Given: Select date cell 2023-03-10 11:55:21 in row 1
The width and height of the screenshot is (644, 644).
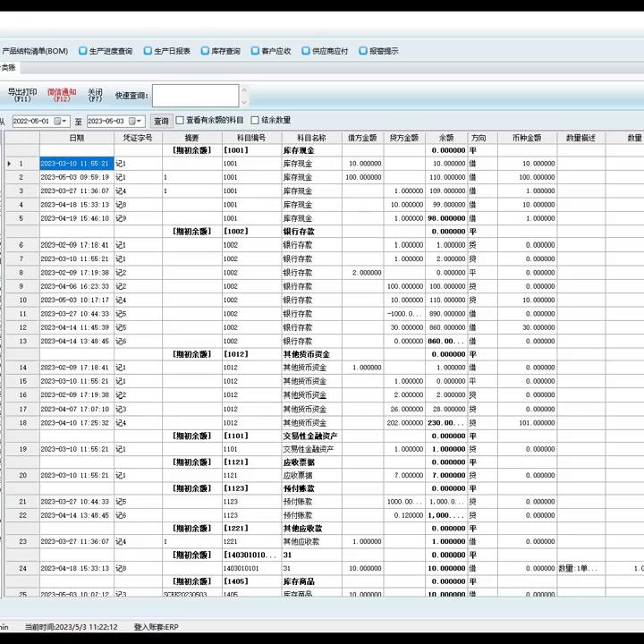Looking at the screenshot, I should 77,164.
